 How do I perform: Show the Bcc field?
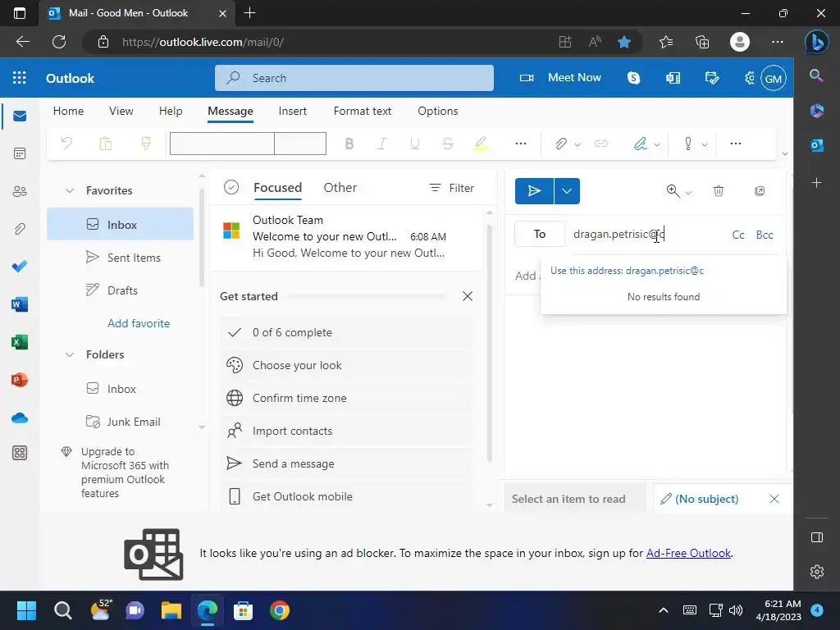point(765,235)
